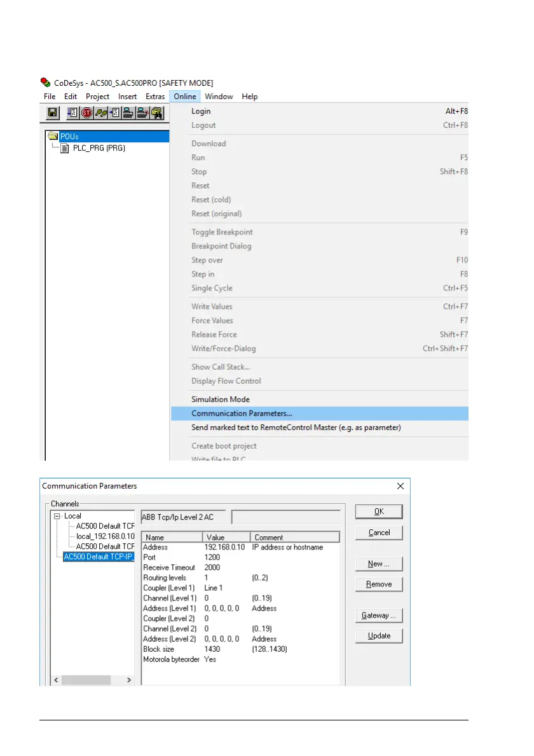Collapse the Local node in Channels tree
The height and width of the screenshot is (756, 534).
coord(57,516)
